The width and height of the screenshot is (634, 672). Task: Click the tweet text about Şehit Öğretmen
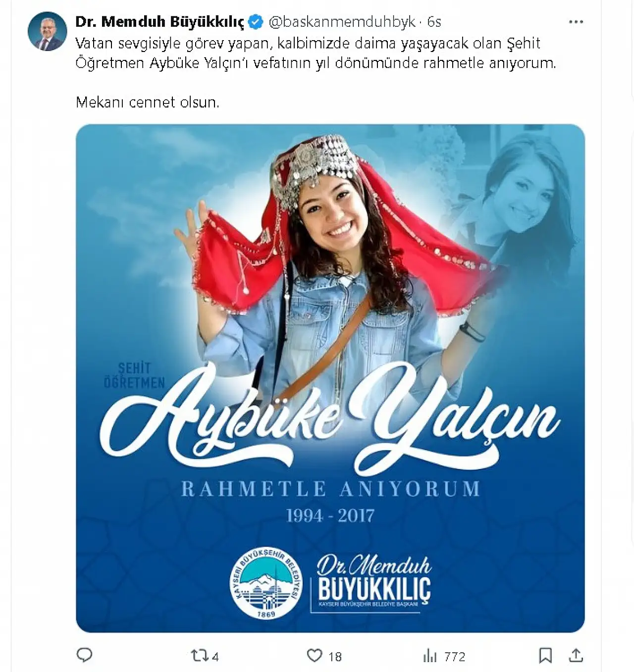pyautogui.click(x=316, y=53)
